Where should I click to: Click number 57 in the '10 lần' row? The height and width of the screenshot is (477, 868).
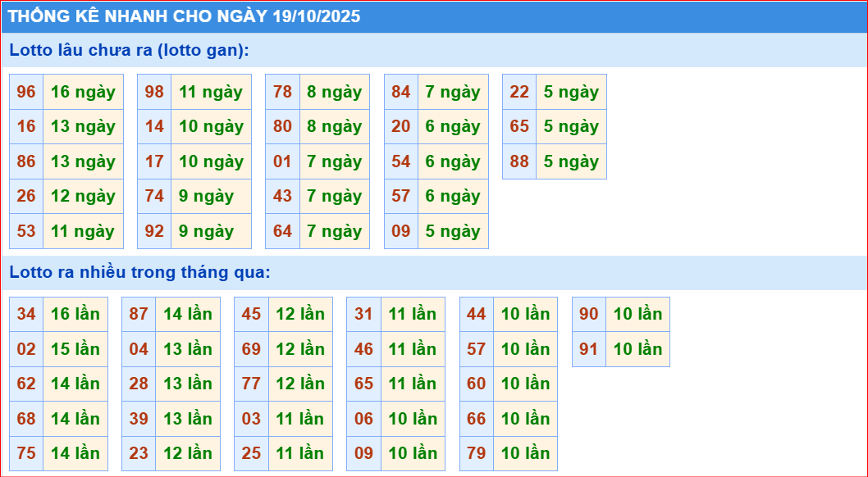tap(476, 349)
